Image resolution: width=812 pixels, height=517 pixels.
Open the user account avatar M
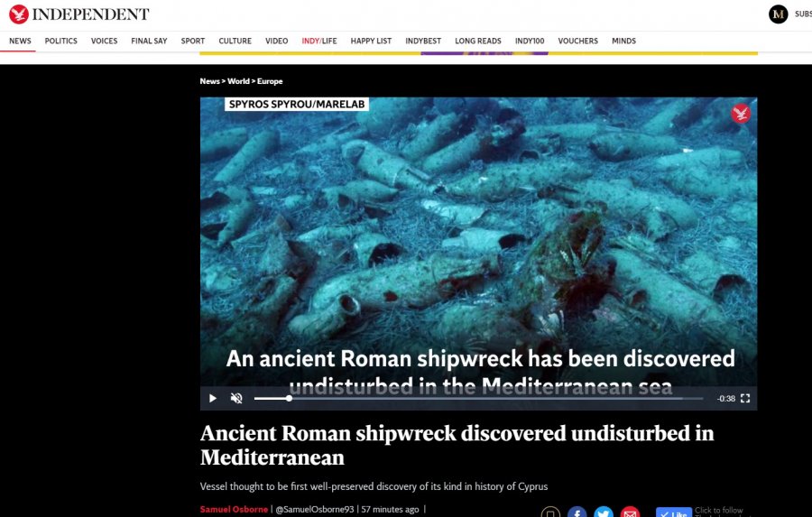tap(778, 14)
